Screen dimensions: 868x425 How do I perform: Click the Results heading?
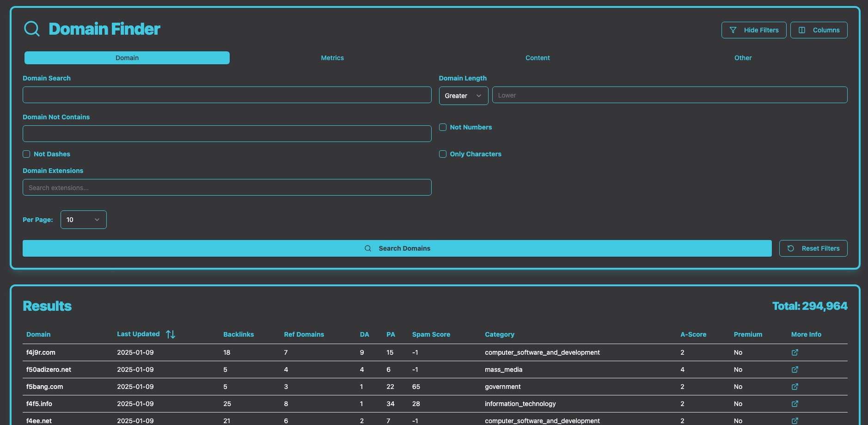point(47,306)
